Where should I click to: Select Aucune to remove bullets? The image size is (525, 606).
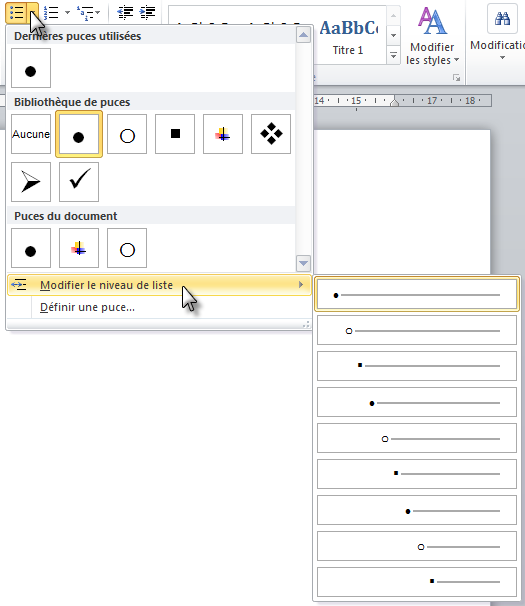31,134
